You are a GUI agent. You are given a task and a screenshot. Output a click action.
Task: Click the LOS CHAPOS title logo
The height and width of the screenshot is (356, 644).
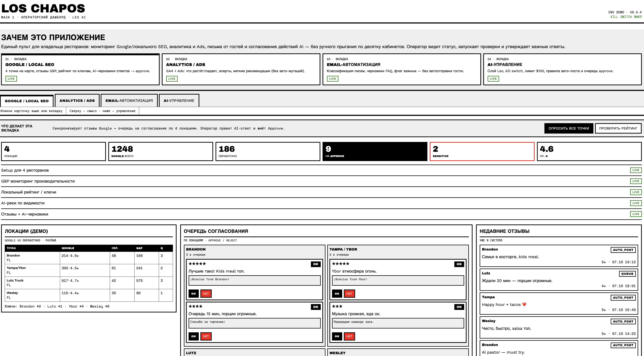[x=43, y=9]
